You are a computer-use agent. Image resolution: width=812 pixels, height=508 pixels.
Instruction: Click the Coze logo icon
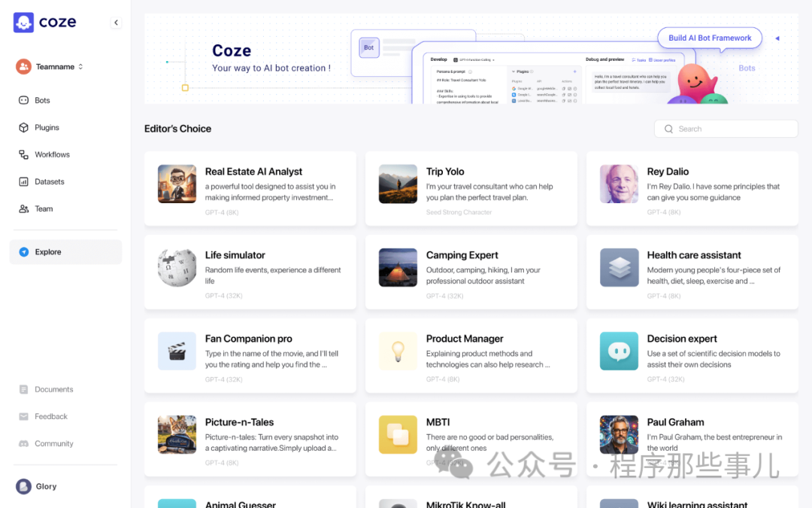pos(24,23)
